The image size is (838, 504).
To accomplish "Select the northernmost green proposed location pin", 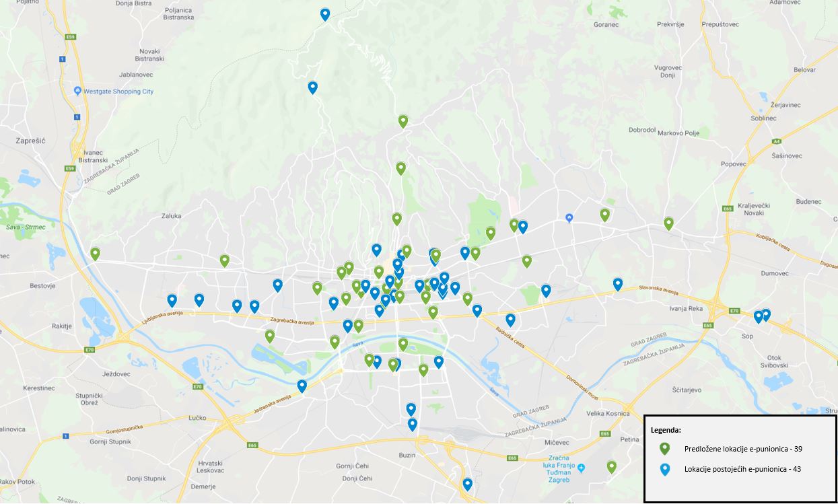I will click(x=403, y=121).
